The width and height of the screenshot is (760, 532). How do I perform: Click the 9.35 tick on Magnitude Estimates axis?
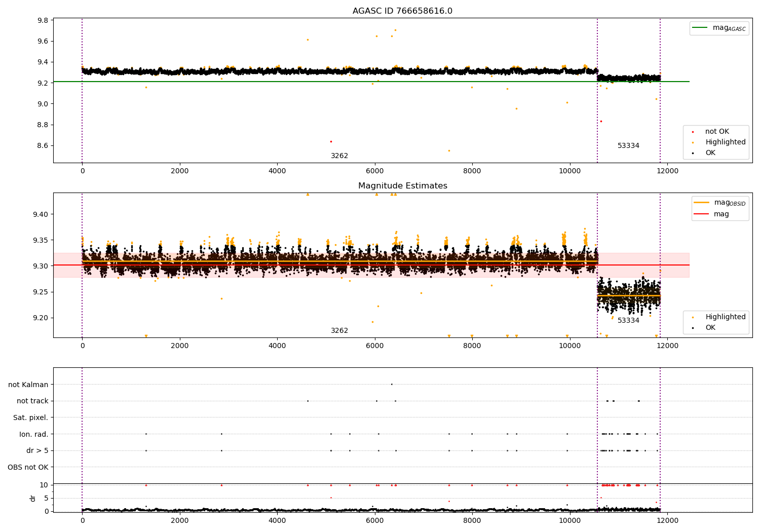pos(41,240)
